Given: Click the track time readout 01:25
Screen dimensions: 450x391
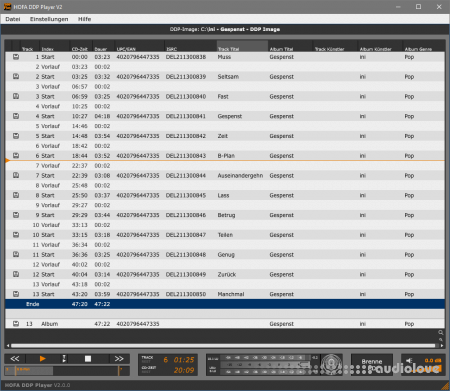Looking at the screenshot, I should [184, 360].
